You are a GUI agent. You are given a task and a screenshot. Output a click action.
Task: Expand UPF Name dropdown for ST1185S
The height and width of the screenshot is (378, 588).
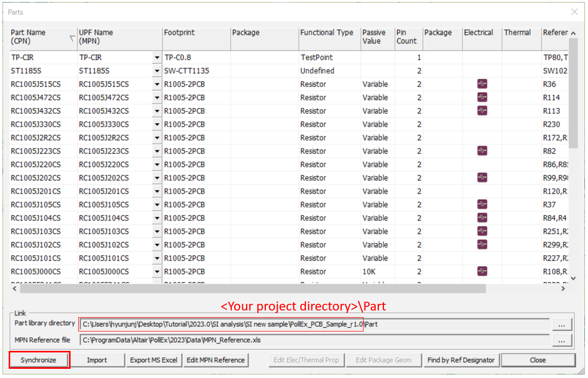coord(157,71)
